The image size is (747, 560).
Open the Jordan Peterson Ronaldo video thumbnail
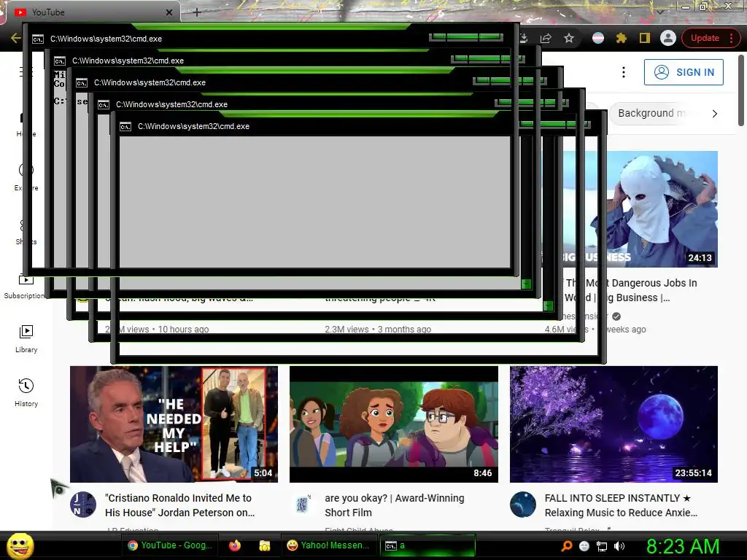tap(174, 424)
